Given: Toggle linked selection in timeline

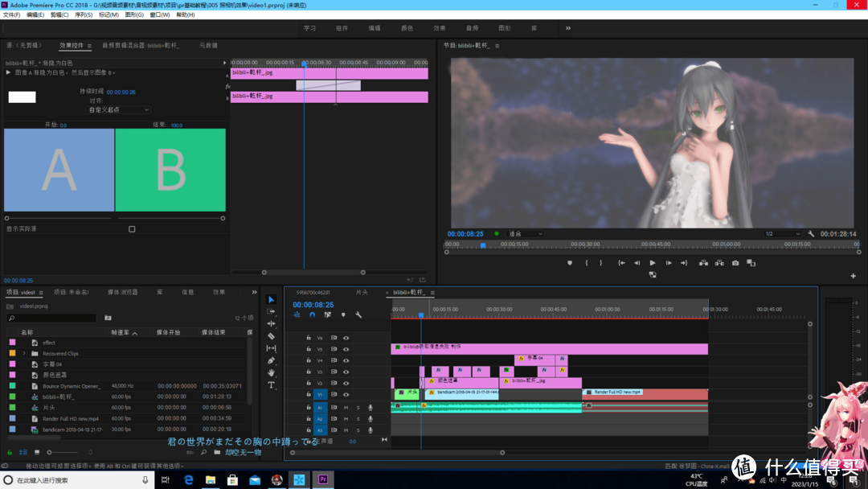Looking at the screenshot, I should tap(328, 314).
